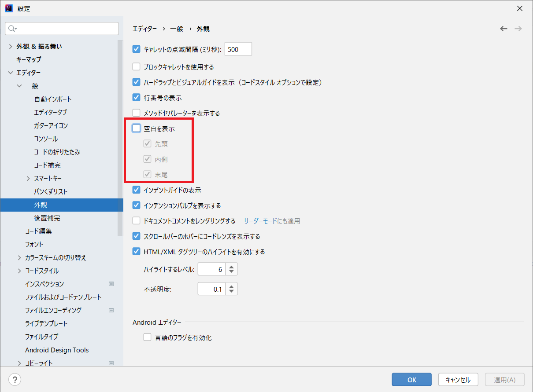Focus the settings search field
The width and height of the screenshot is (533, 392).
(62, 29)
